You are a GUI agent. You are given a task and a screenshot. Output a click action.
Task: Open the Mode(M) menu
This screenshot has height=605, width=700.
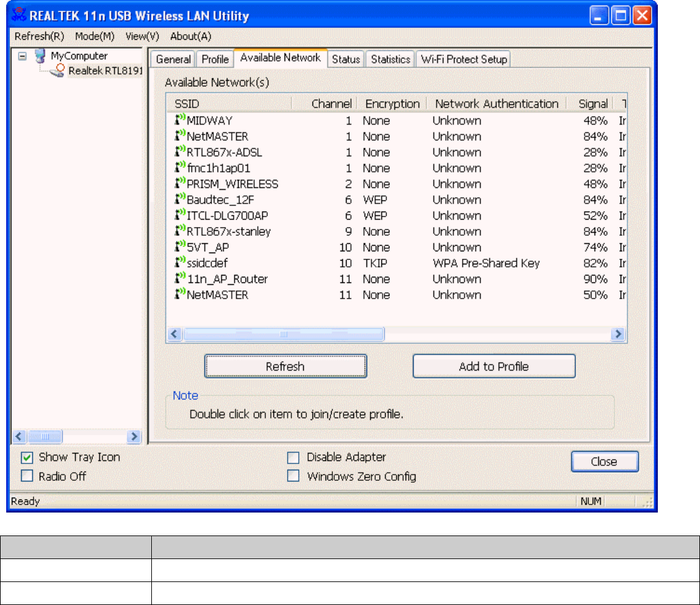click(x=95, y=36)
